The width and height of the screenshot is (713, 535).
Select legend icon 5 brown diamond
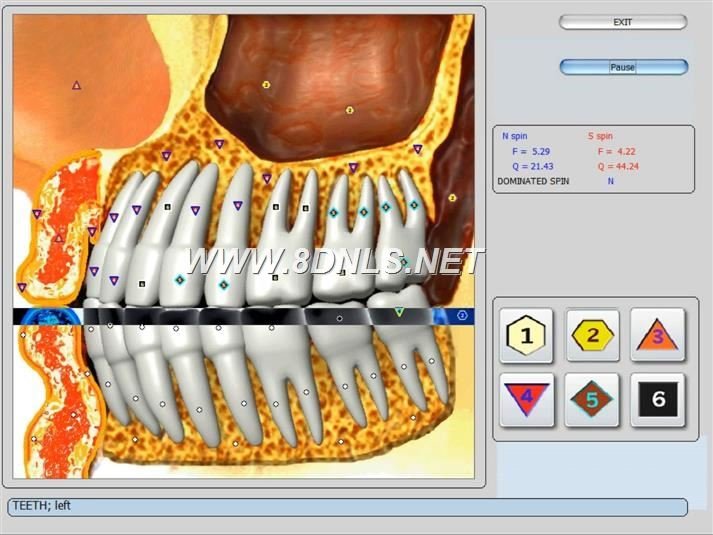point(593,400)
